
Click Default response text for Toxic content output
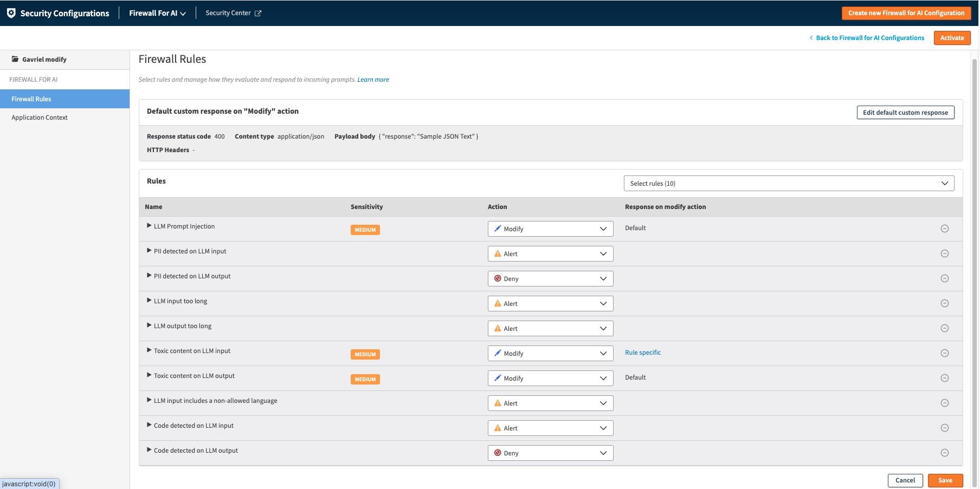[x=635, y=377]
